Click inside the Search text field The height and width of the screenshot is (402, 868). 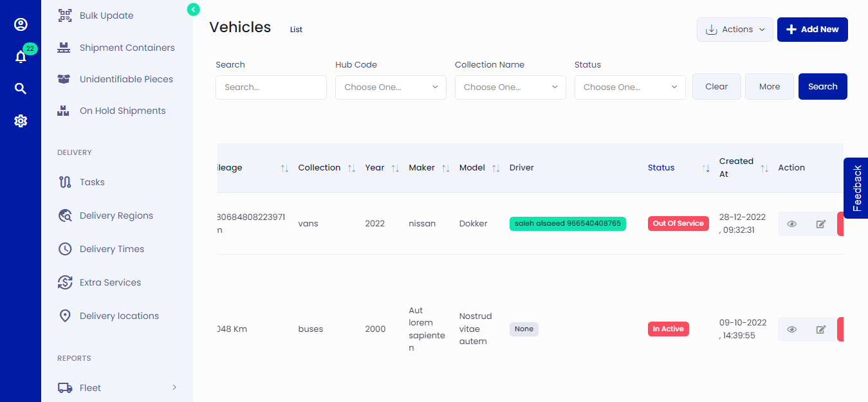point(270,87)
